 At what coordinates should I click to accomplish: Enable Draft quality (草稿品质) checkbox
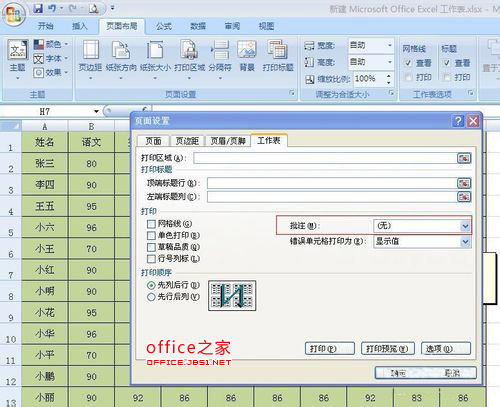[x=151, y=247]
